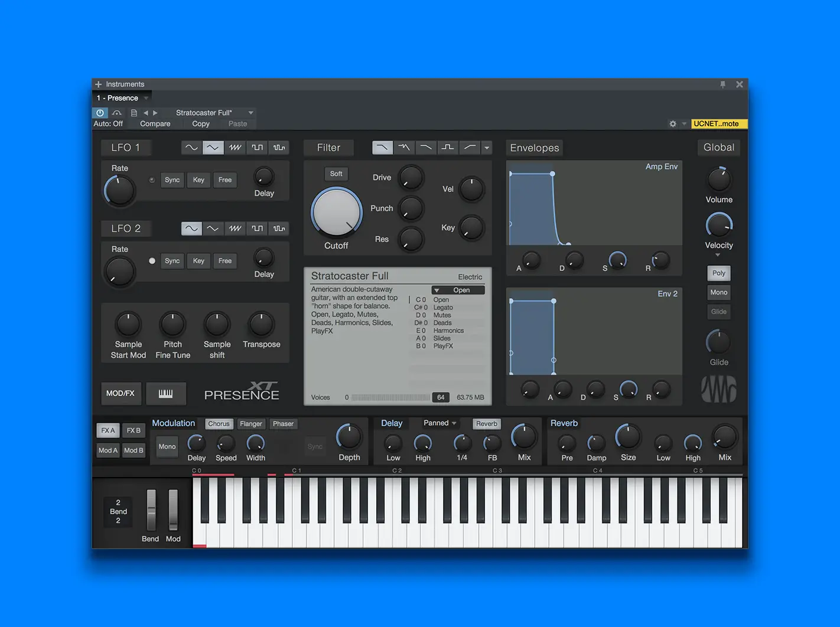The width and height of the screenshot is (840, 627).
Task: Toggle LFO 1 Free
Action: click(x=225, y=180)
